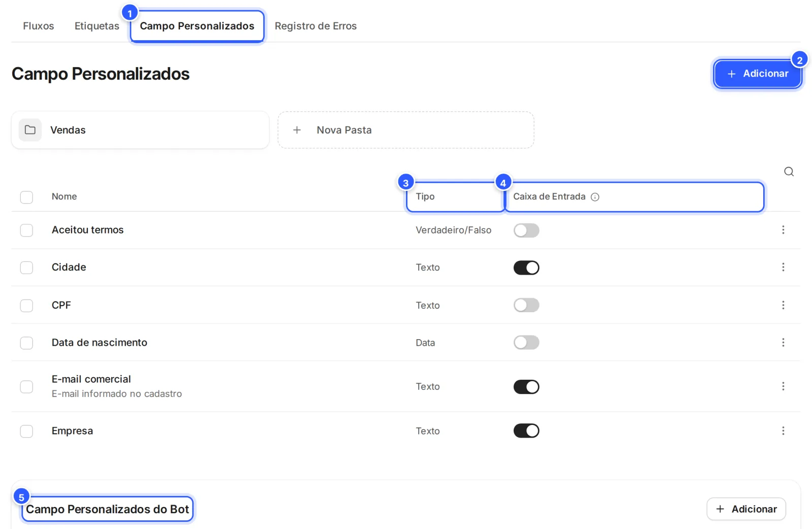
Task: Open three-dot menu for E-mail comercial
Action: tap(783, 386)
